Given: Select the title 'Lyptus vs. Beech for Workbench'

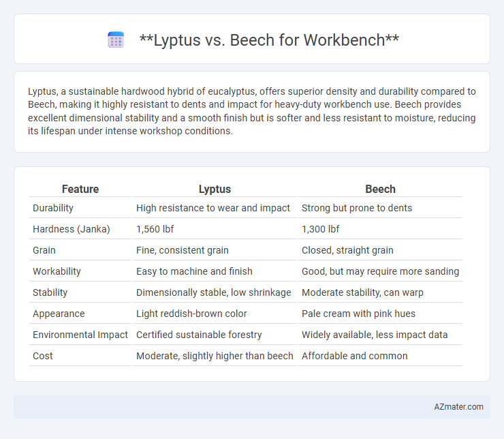Looking at the screenshot, I should pyautogui.click(x=269, y=40).
